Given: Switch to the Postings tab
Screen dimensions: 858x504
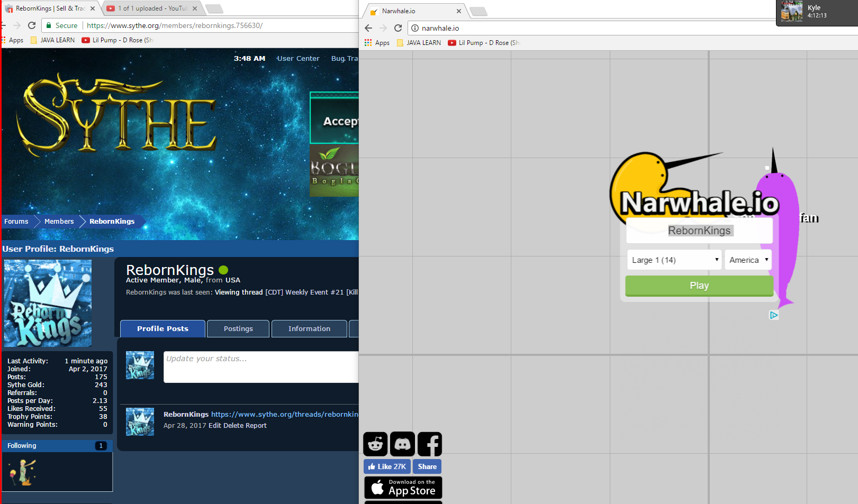Looking at the screenshot, I should coord(238,328).
